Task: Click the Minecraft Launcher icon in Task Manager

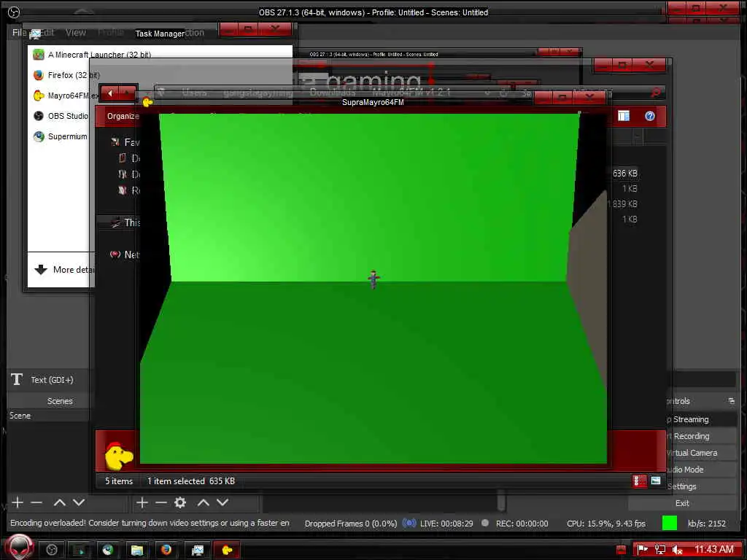Action: tap(39, 55)
